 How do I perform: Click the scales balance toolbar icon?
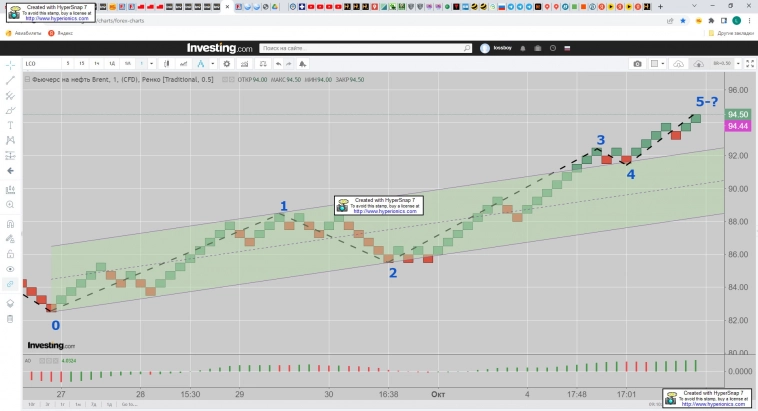tap(263, 64)
